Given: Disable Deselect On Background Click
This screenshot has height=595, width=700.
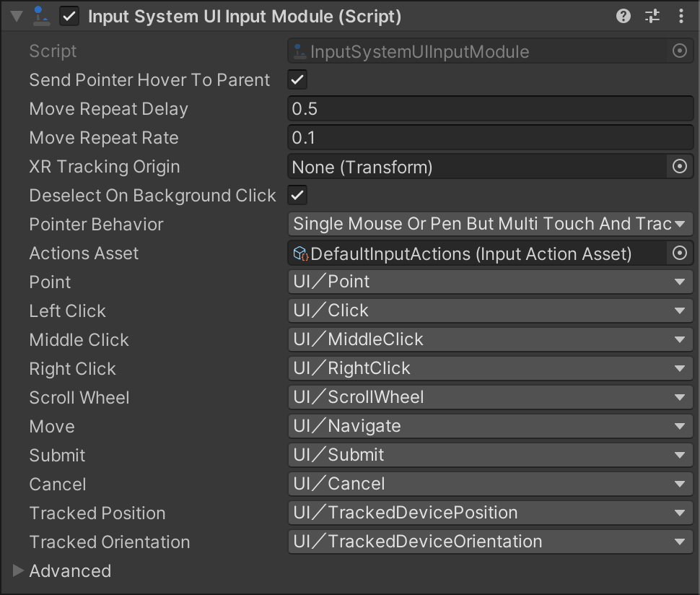Looking at the screenshot, I should (297, 195).
